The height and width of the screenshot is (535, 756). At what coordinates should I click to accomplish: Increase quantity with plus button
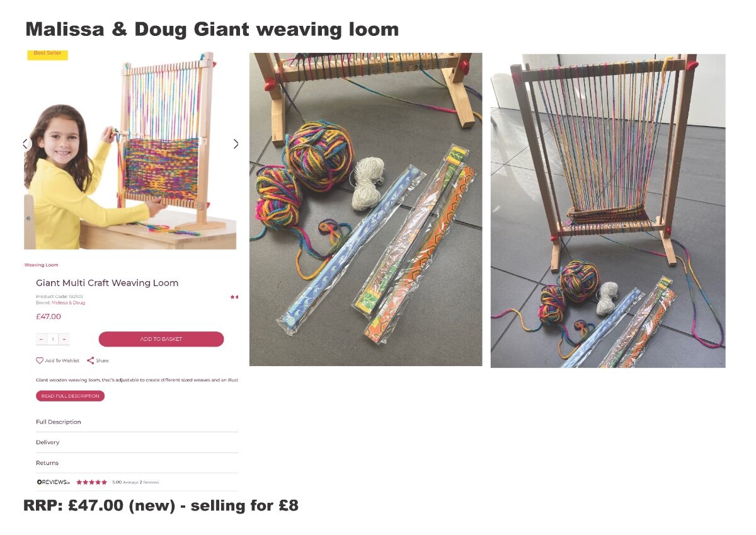[x=64, y=339]
